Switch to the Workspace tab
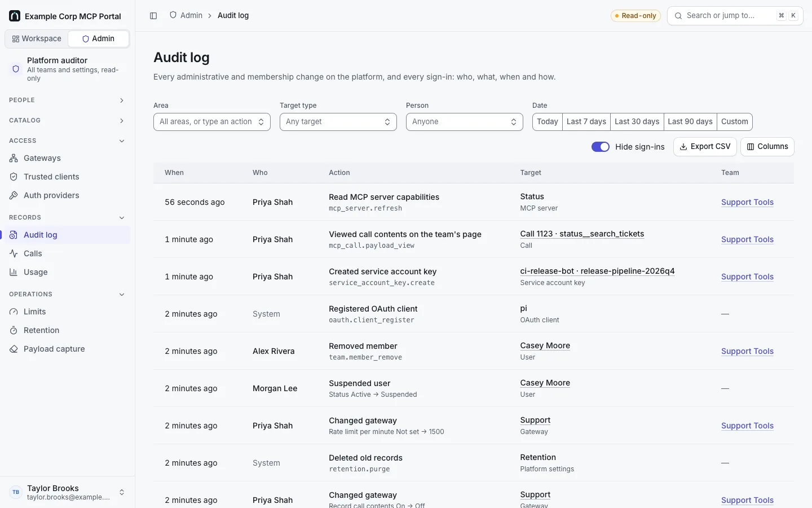Screen dimensions: 812x508 (37, 39)
